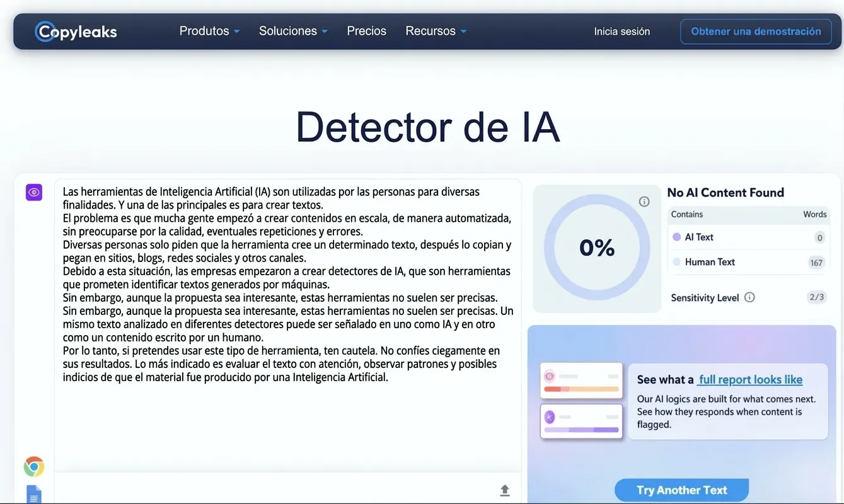Click the "0" AI Text word count
The image size is (844, 504).
click(819, 238)
